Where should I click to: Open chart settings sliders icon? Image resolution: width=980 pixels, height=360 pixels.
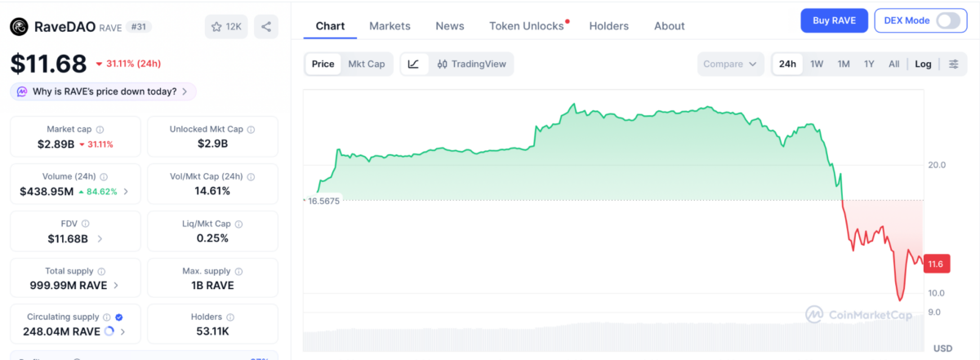[953, 64]
